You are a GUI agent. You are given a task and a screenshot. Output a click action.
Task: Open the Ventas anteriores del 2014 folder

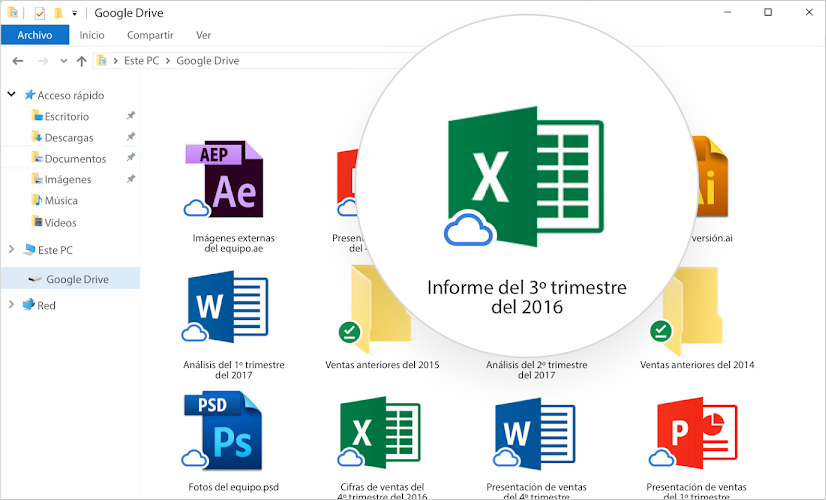point(687,311)
